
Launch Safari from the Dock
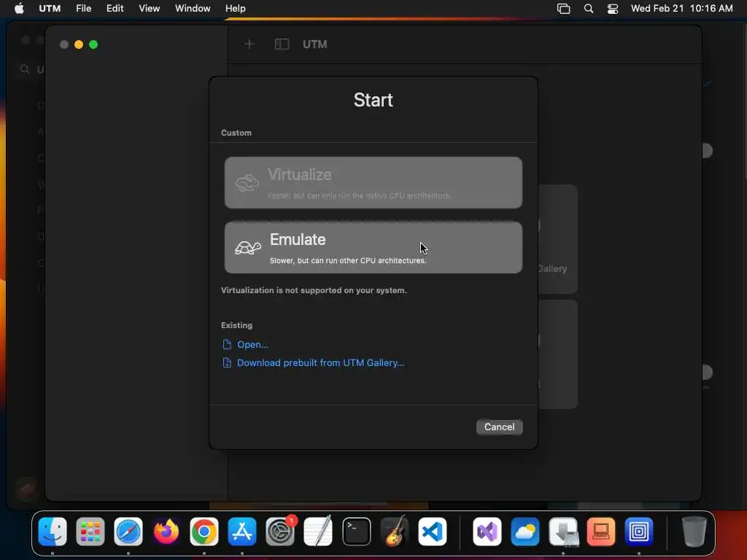coord(128,532)
